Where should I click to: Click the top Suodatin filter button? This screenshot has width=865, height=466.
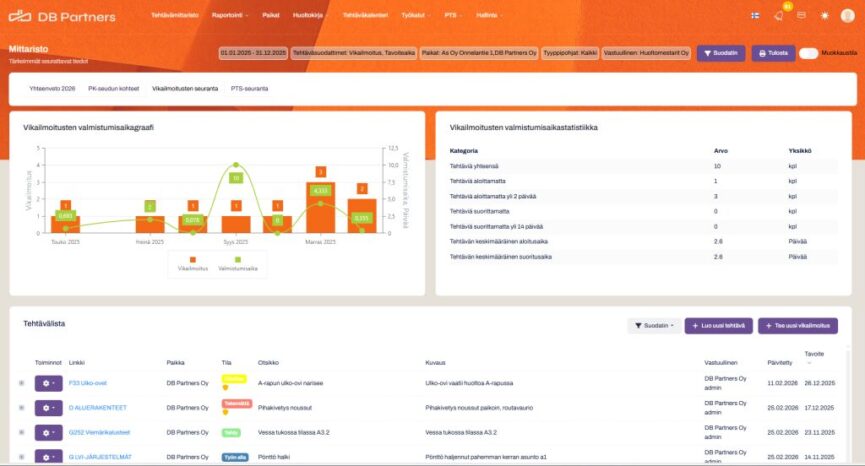[720, 53]
